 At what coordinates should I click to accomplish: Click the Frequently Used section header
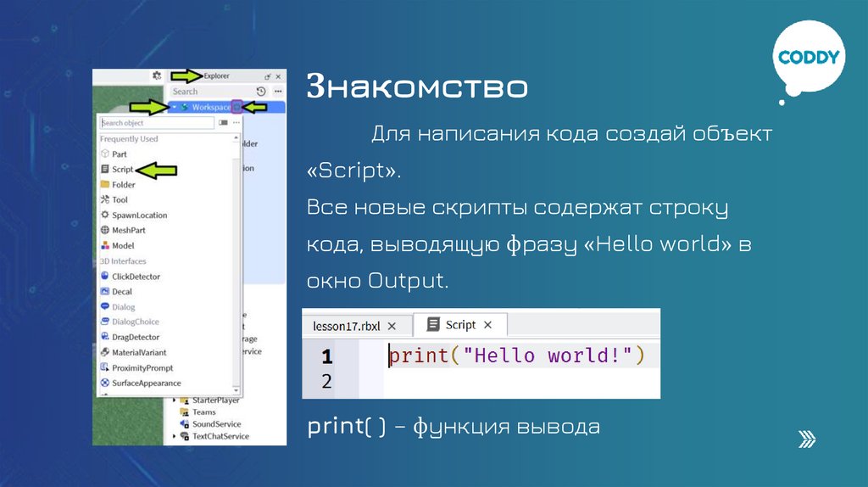pyautogui.click(x=129, y=139)
